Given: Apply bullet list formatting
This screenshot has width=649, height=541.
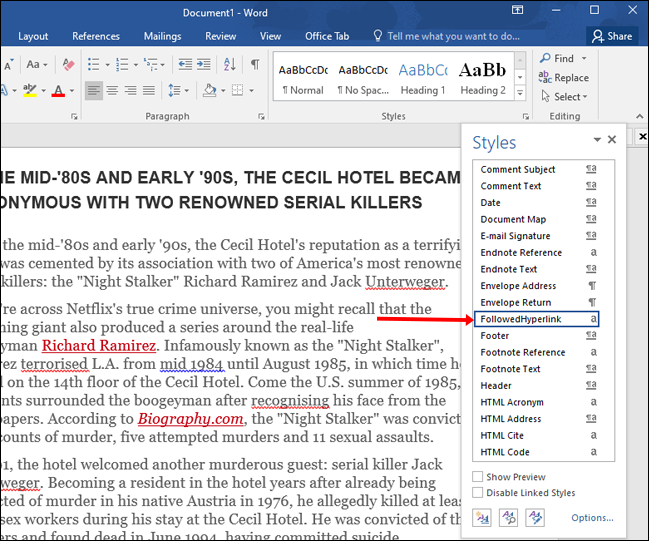Looking at the screenshot, I should 94,65.
